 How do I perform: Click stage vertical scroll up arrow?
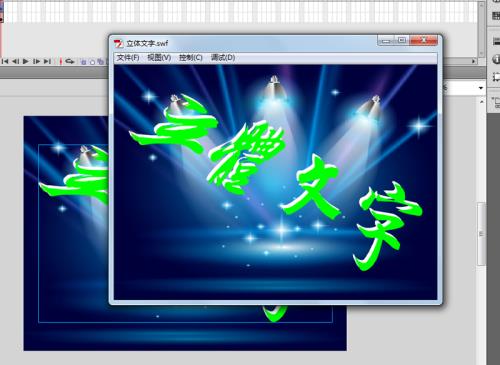click(x=481, y=101)
